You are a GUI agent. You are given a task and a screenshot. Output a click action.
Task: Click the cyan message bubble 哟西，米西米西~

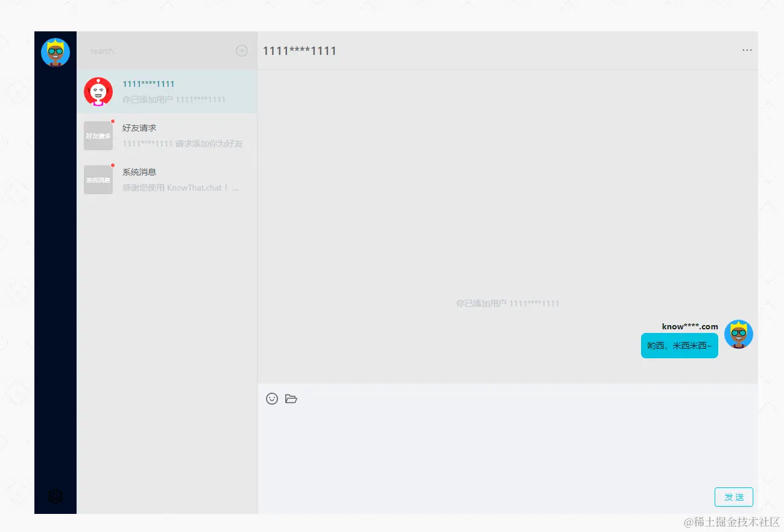pyautogui.click(x=679, y=346)
